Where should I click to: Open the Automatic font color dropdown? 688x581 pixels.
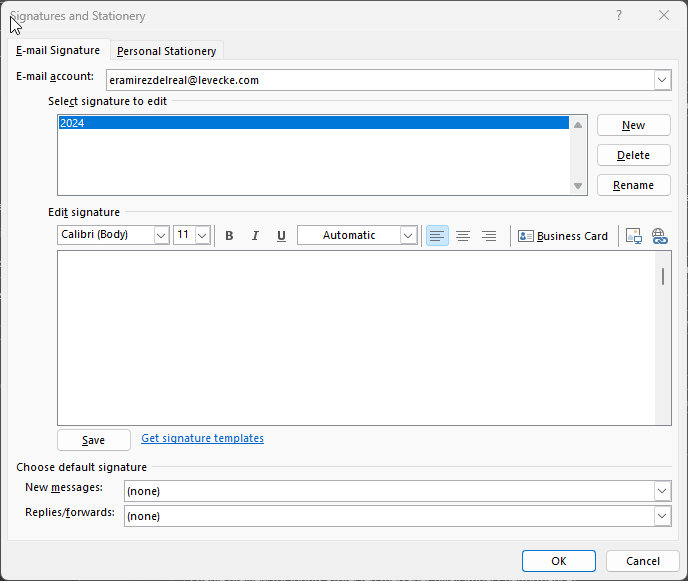(408, 235)
